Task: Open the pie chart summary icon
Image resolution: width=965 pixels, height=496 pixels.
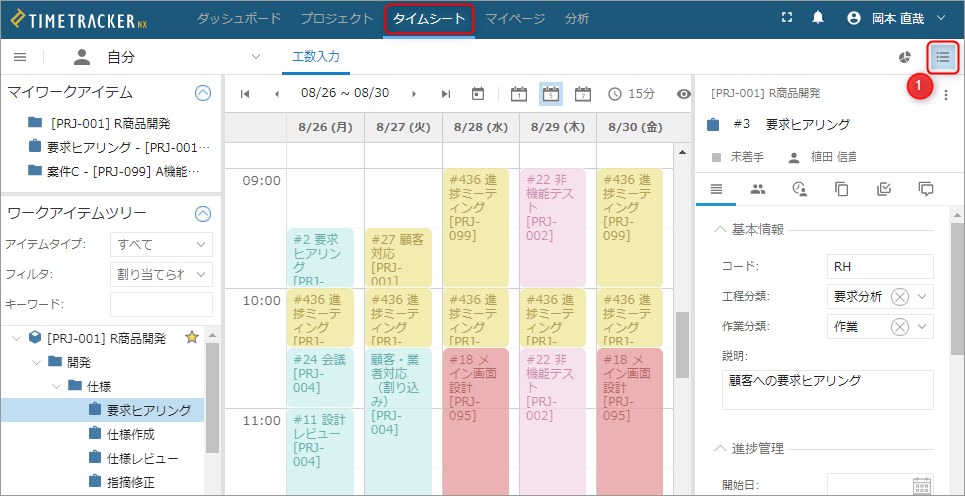Action: tap(905, 57)
